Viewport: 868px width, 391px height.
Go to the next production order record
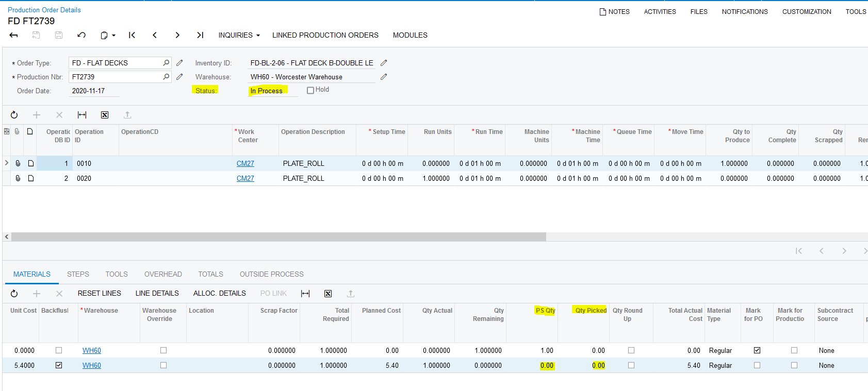(x=177, y=35)
